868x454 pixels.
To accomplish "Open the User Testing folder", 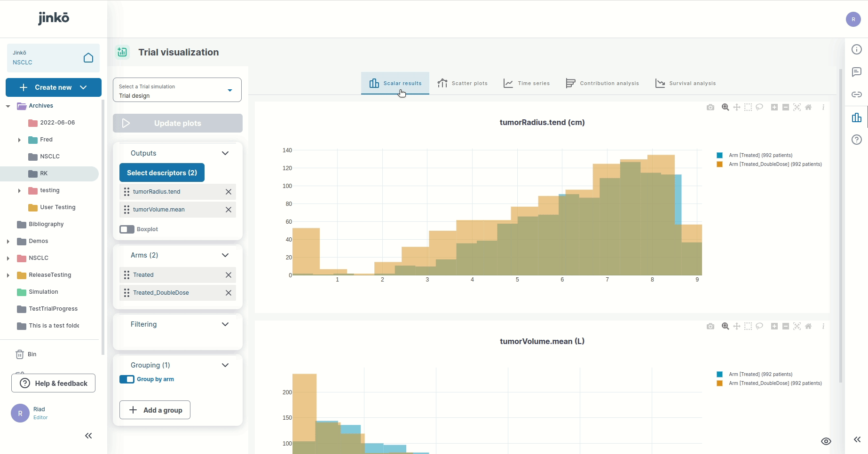I will tap(52, 207).
